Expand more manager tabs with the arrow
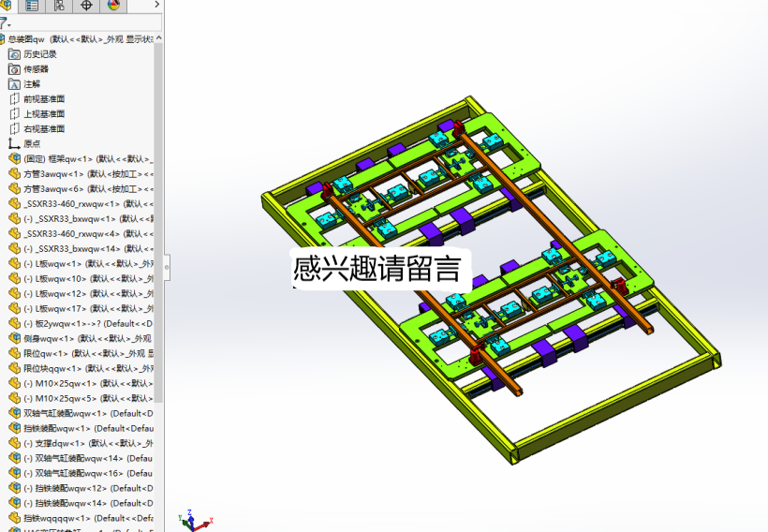 click(156, 5)
